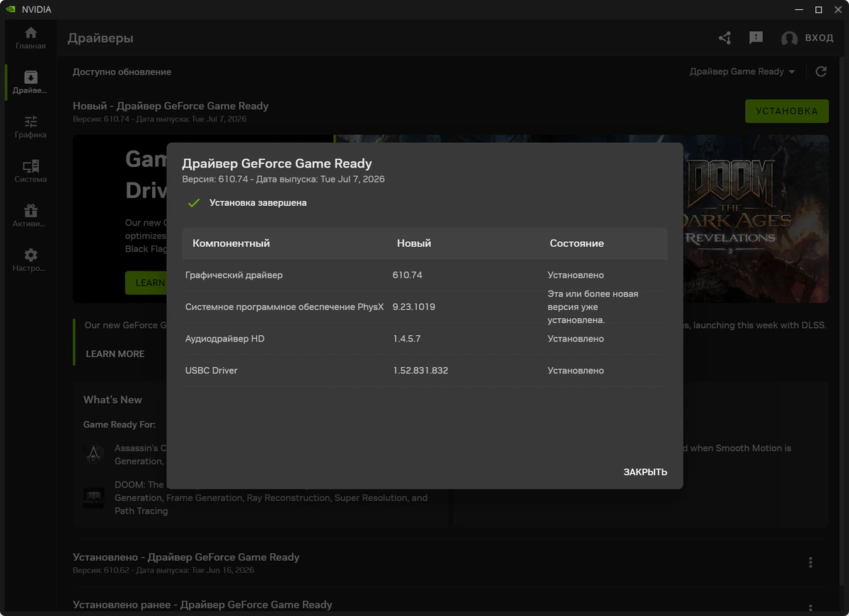Click USBC version 1.52.831.832

click(x=420, y=371)
